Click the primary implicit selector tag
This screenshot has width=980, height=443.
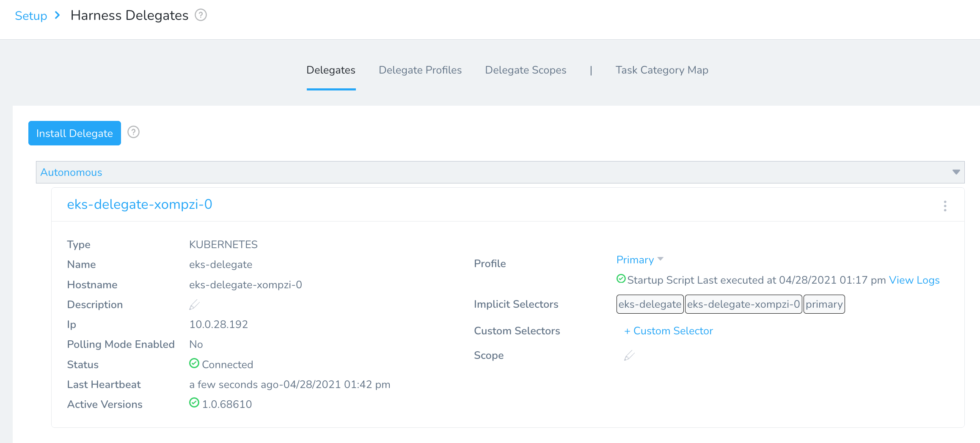click(x=824, y=304)
